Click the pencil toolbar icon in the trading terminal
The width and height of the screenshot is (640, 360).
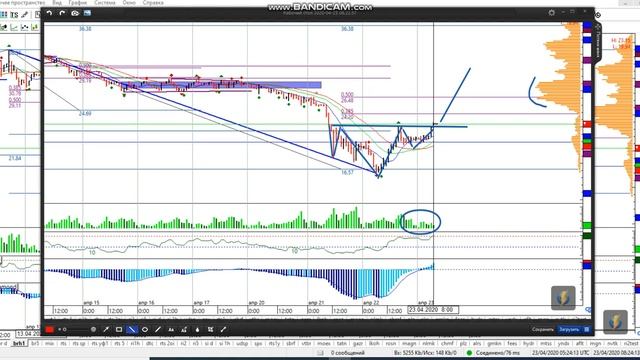click(25, 15)
